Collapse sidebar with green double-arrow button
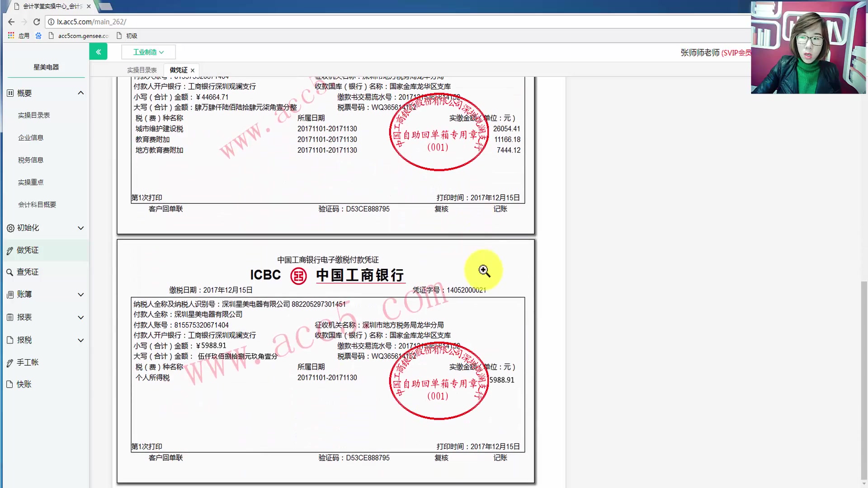This screenshot has width=868, height=488. coord(98,52)
